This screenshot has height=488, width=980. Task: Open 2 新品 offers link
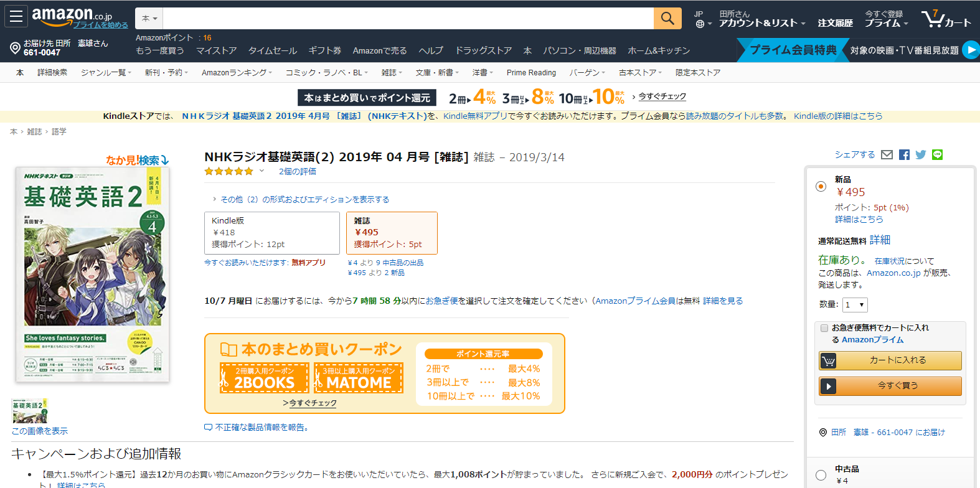(x=376, y=273)
